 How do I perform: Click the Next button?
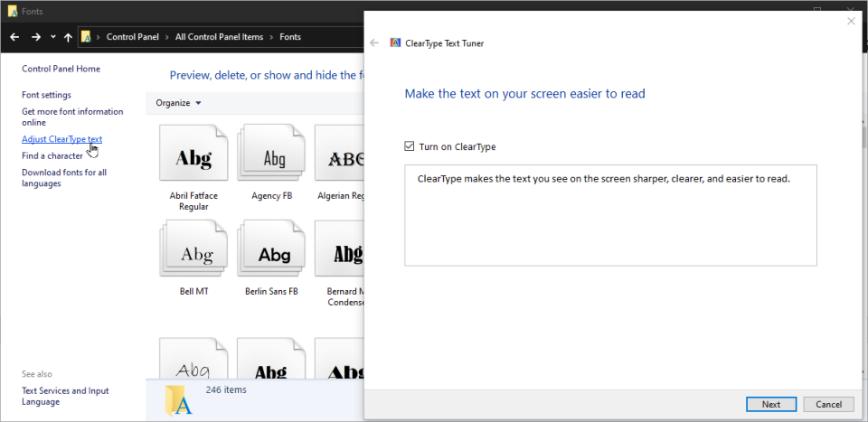coord(771,404)
